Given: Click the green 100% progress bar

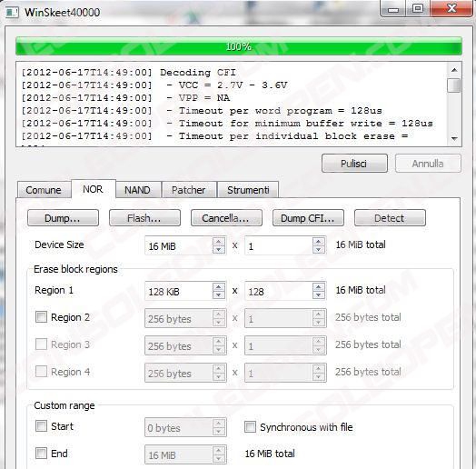Looking at the screenshot, I should pos(239,46).
